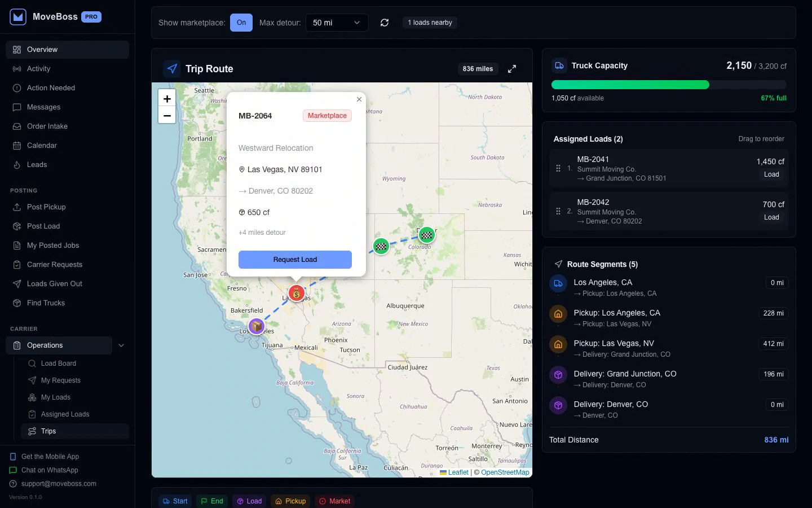Open Messages in the sidebar
Image resolution: width=812 pixels, height=508 pixels.
click(x=67, y=107)
